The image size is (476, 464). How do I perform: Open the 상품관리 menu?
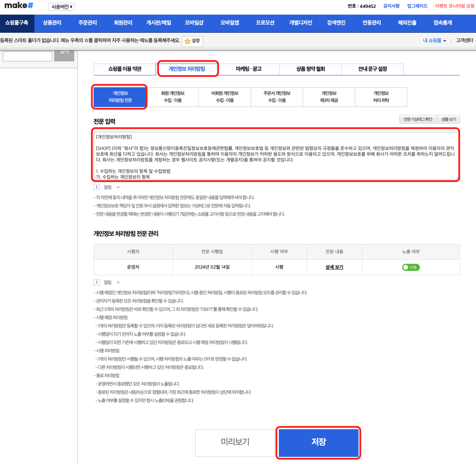(52, 23)
